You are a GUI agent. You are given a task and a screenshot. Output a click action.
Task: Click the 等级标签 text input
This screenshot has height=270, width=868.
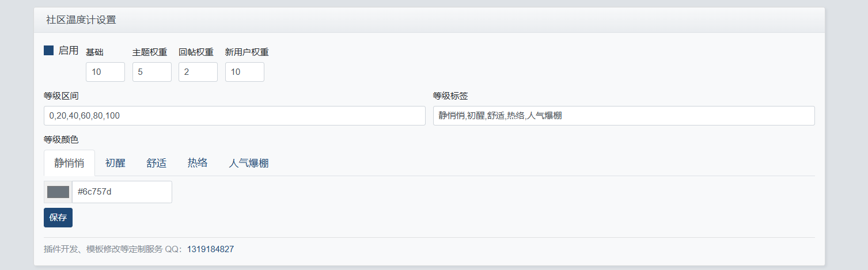coord(624,116)
